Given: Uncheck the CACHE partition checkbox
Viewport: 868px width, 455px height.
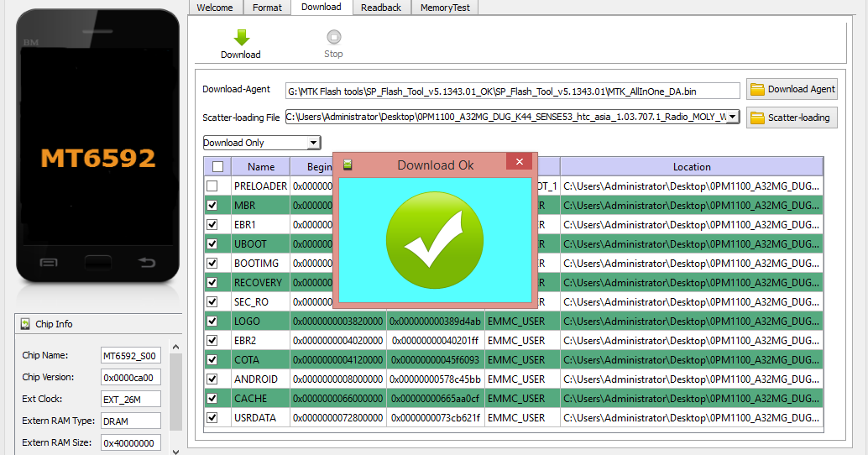Looking at the screenshot, I should [212, 398].
